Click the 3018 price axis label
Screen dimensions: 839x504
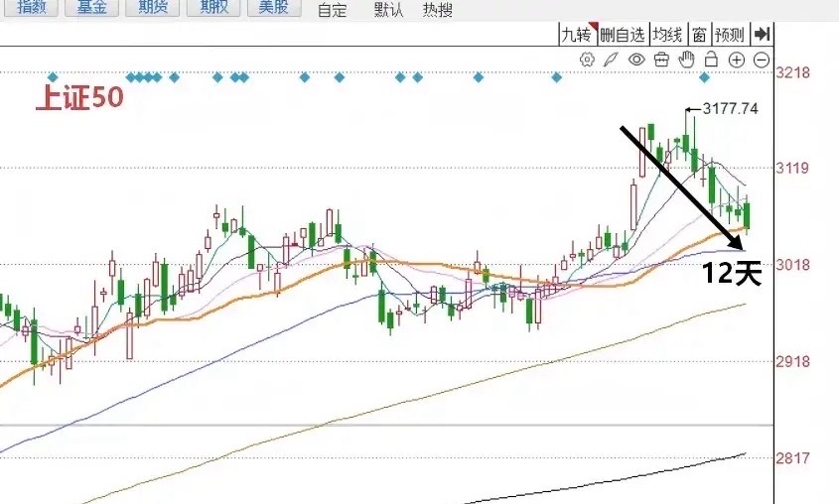(x=793, y=265)
